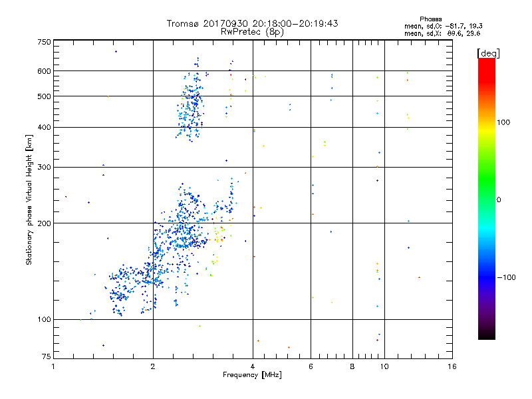Click the x-axis tick label '4'
This screenshot has height=399, width=532.
253,366
